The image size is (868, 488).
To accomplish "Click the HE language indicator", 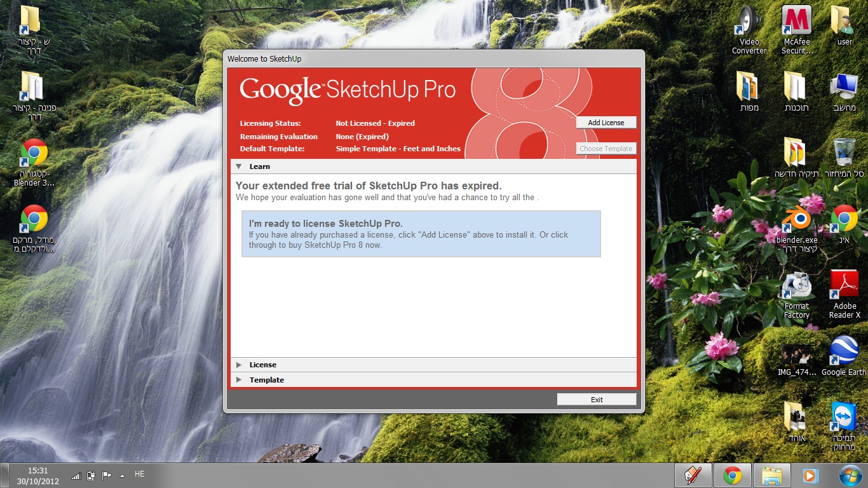I will click(140, 474).
